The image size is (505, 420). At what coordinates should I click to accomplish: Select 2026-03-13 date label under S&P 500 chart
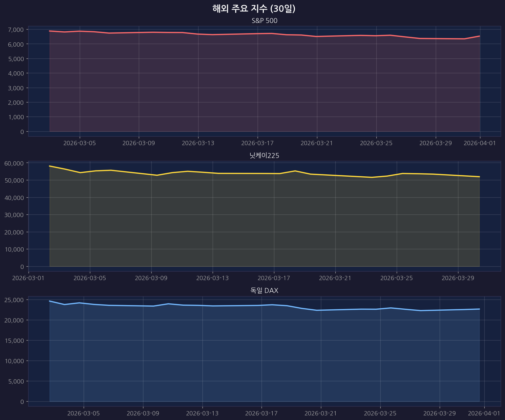(198, 143)
